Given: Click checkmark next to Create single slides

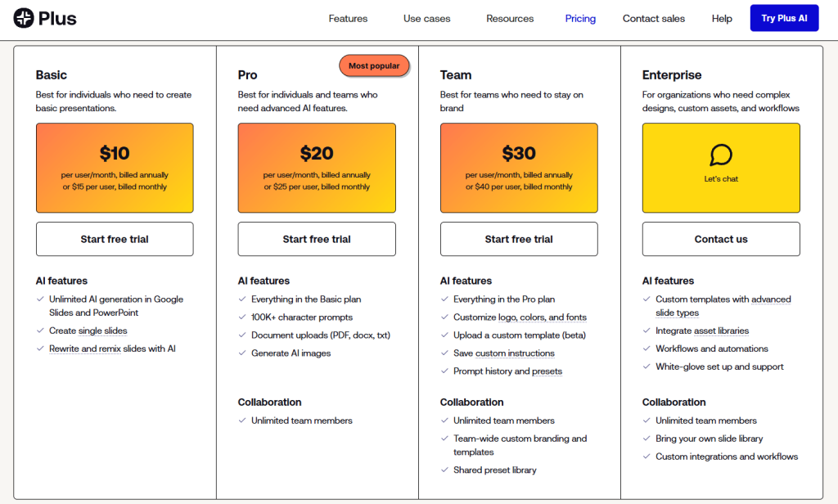Looking at the screenshot, I should 40,331.
